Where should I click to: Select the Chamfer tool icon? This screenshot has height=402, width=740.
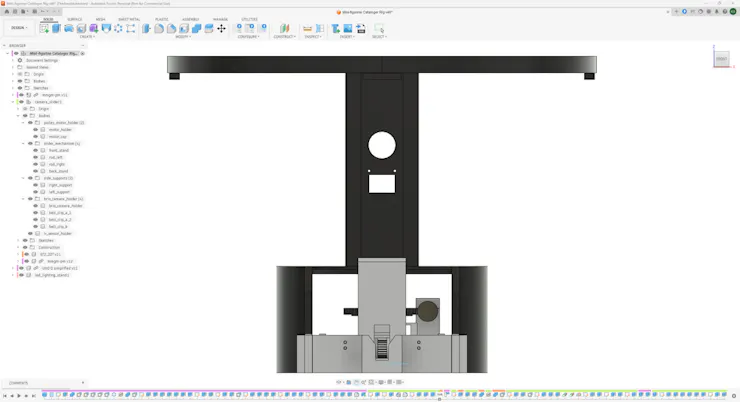[x=171, y=29]
